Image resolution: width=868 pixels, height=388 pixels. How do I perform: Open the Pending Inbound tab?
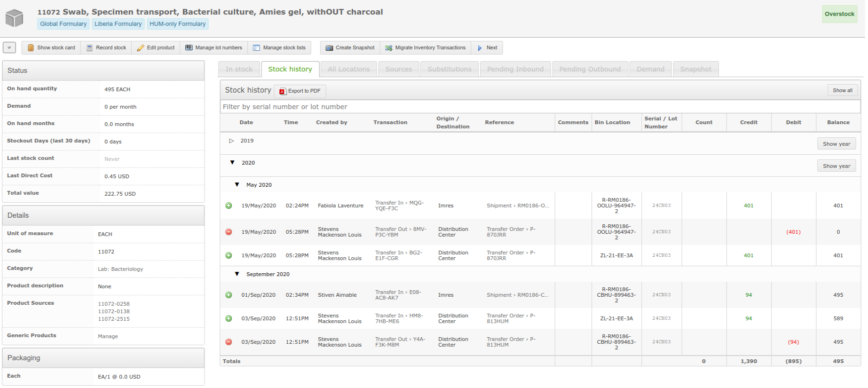(x=515, y=69)
